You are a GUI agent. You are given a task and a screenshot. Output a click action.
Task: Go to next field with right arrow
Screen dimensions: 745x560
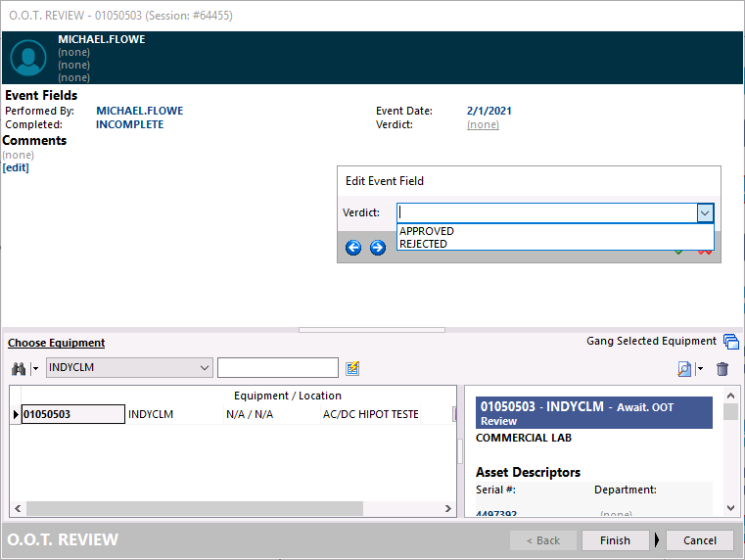pyautogui.click(x=377, y=248)
